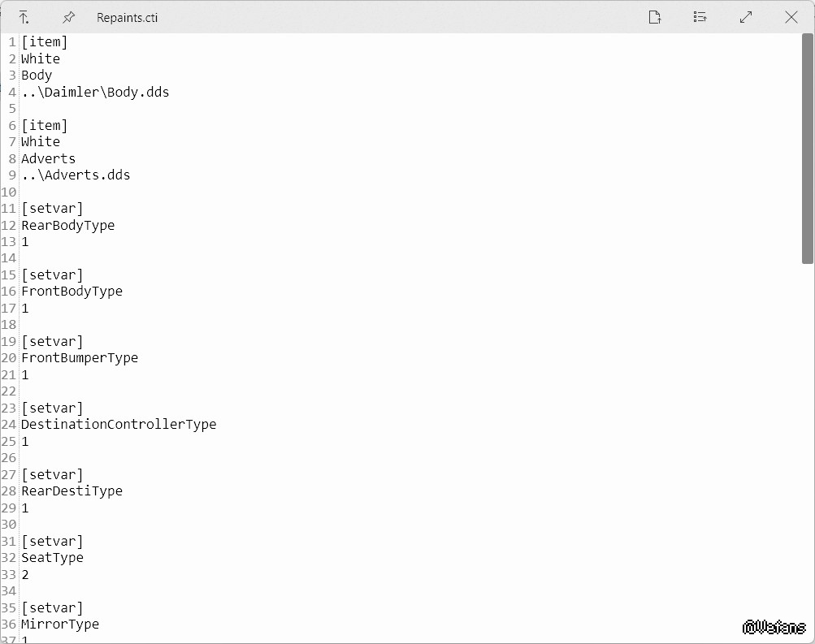Viewport: 815px width, 644px height.
Task: Click the Repaints.cti file title
Action: tap(127, 18)
